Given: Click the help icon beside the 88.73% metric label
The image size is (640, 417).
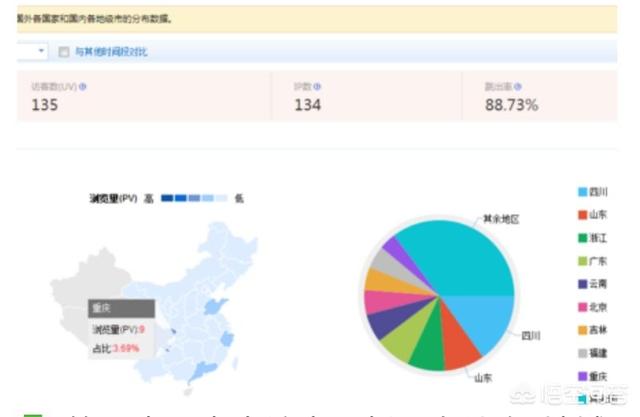Looking at the screenshot, I should pos(518,87).
